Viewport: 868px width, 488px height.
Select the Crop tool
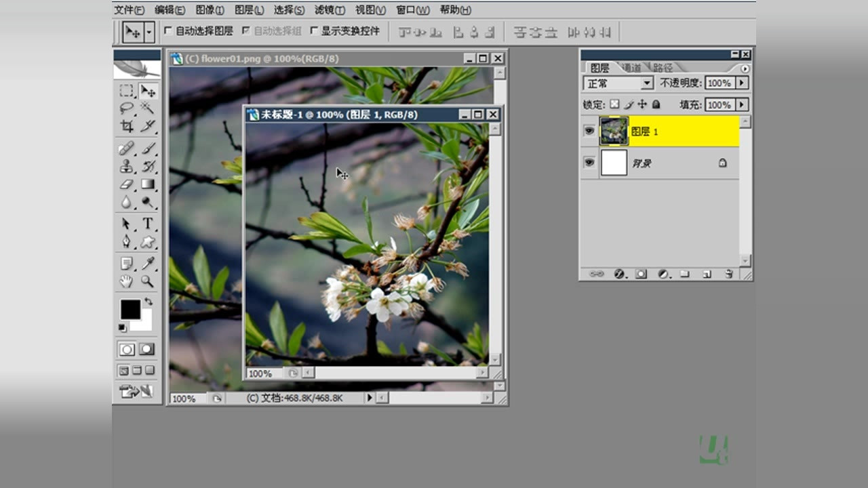127,126
